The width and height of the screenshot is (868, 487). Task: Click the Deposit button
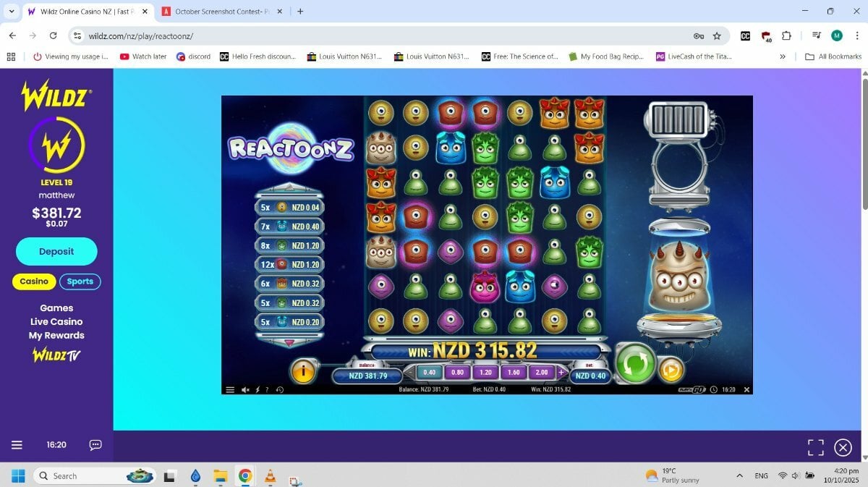(56, 251)
